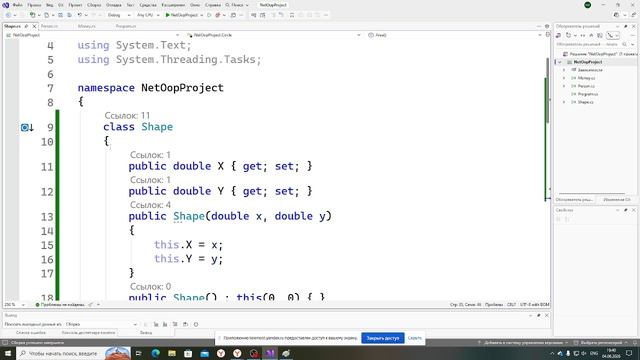640x360 pixels.
Task: Open the Файл menu
Action: 18,5
